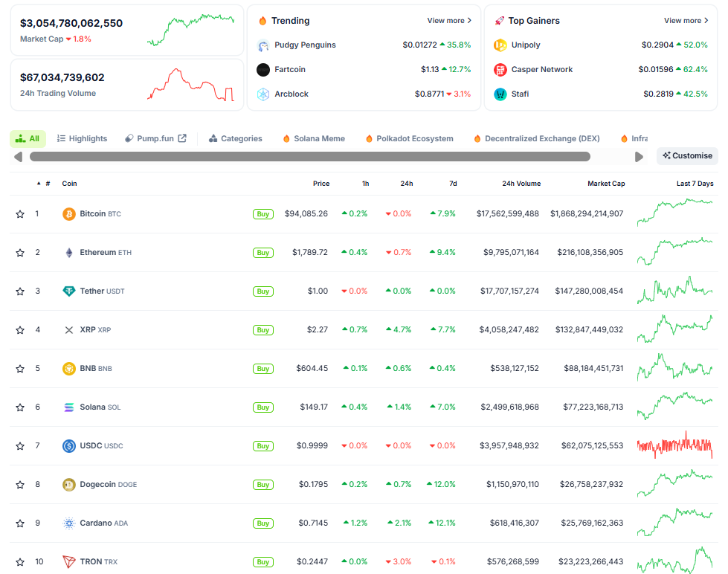The image size is (728, 574).
Task: Switch to the Highlights tab
Action: 83,138
